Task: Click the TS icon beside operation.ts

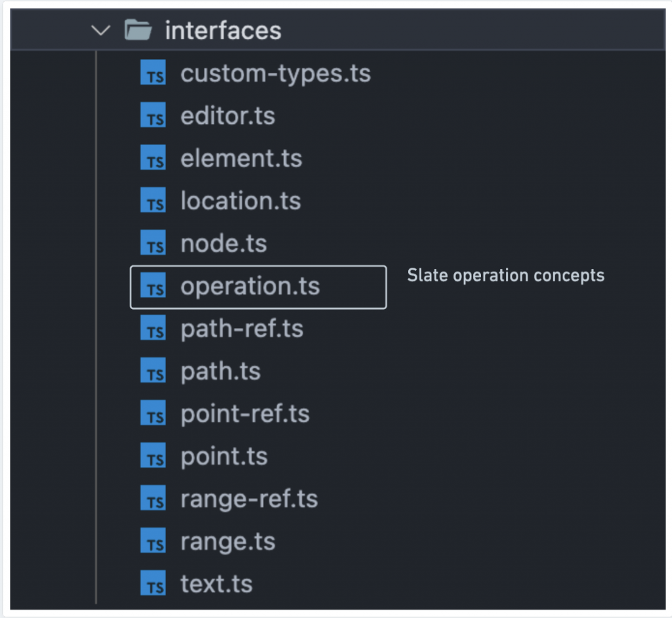Action: click(154, 287)
